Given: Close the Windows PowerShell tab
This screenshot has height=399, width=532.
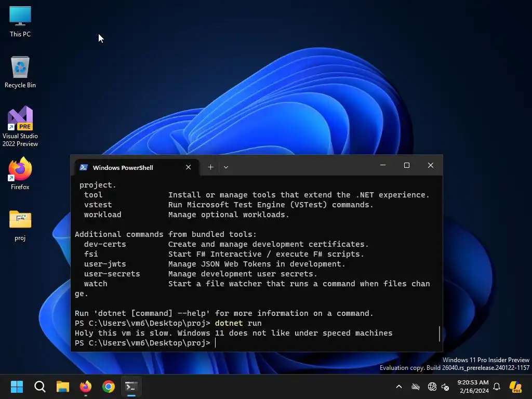Looking at the screenshot, I should pyautogui.click(x=188, y=167).
